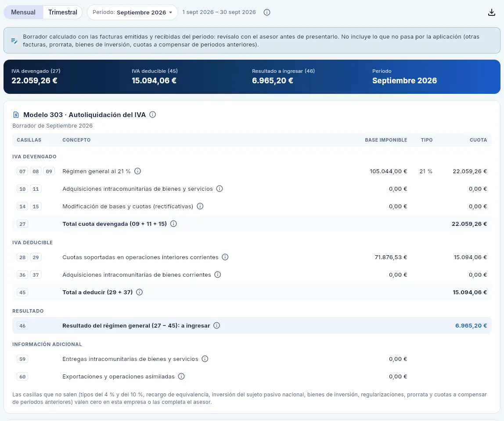Viewport: 504px width, 421px height.
Task: Click the Resultado a ingresar (46) summary amount
Action: (273, 81)
